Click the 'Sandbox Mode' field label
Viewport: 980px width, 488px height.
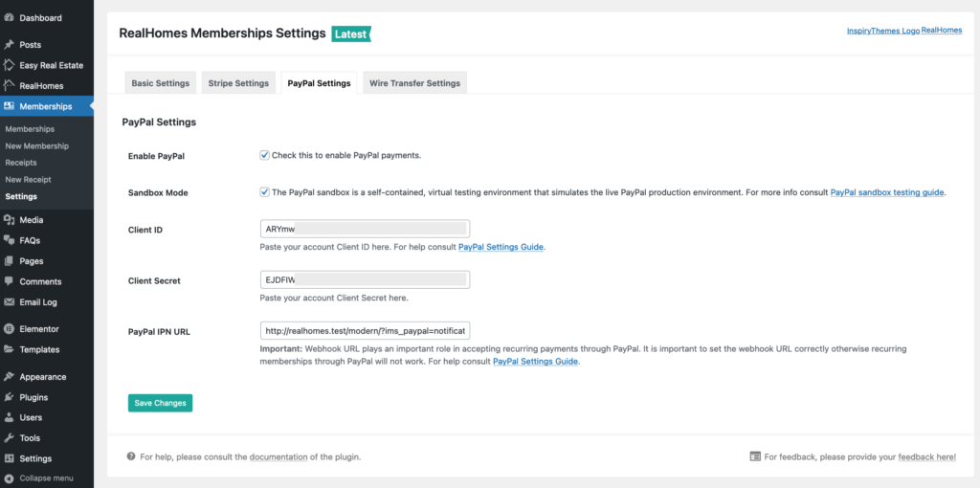pyautogui.click(x=158, y=192)
